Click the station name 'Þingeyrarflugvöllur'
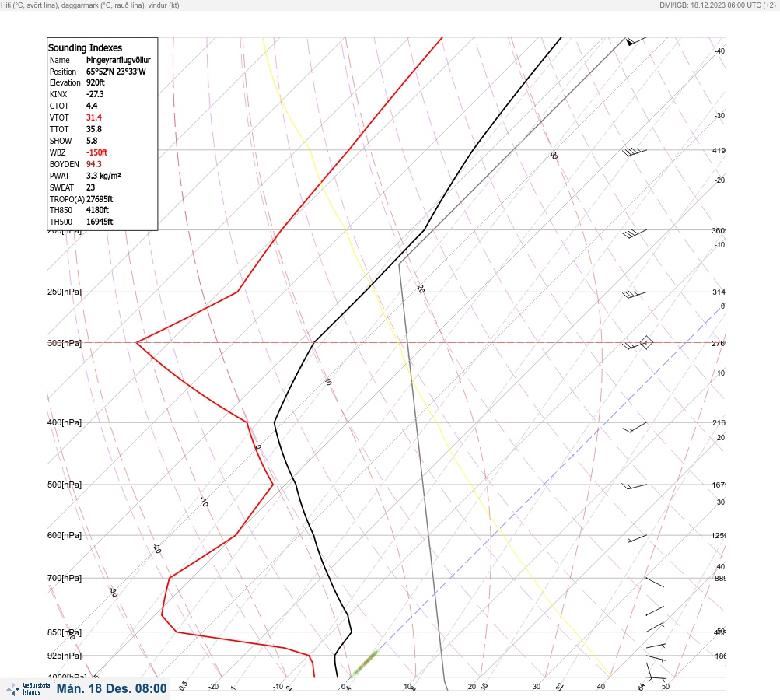The width and height of the screenshot is (780, 700). pos(118,60)
